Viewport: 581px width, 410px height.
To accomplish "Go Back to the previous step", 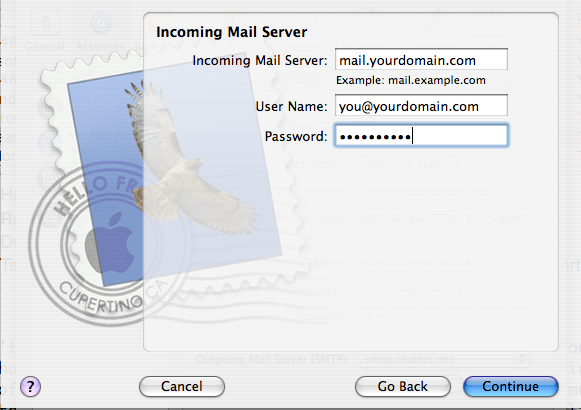I will click(403, 387).
